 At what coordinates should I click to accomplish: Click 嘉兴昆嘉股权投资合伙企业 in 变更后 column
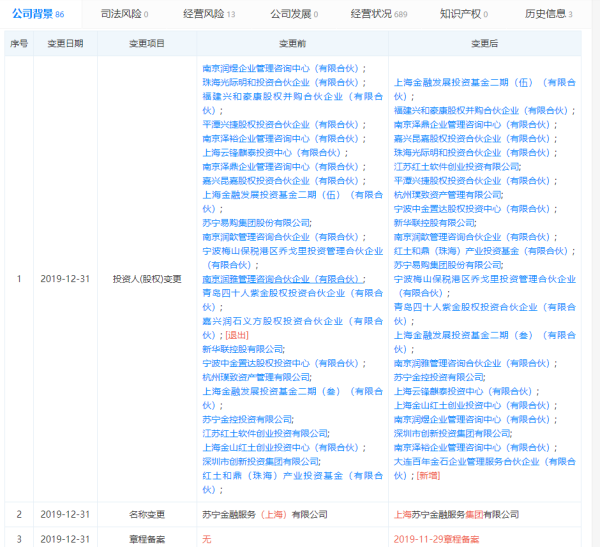(472, 139)
